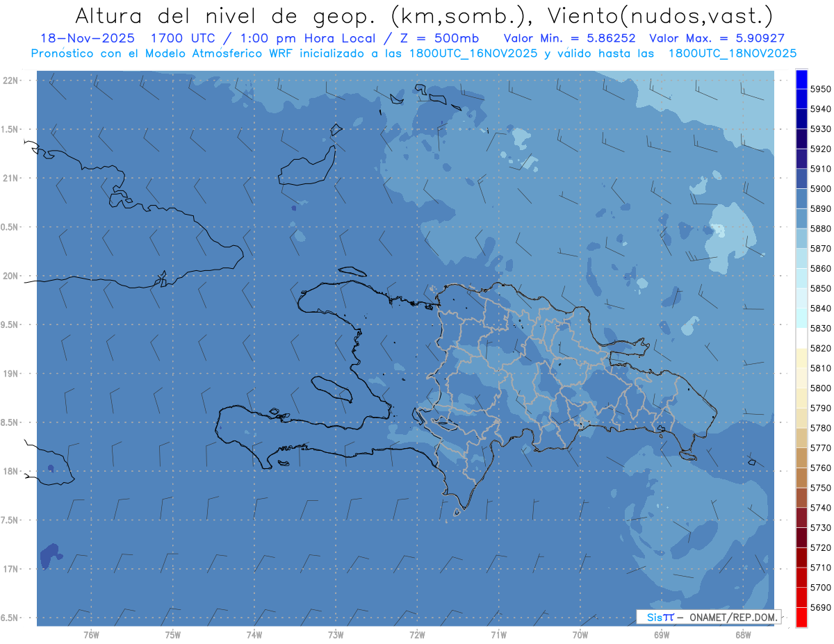The width and height of the screenshot is (834, 644).
Task: Click the '17N' latitude label
Action: [x=10, y=569]
